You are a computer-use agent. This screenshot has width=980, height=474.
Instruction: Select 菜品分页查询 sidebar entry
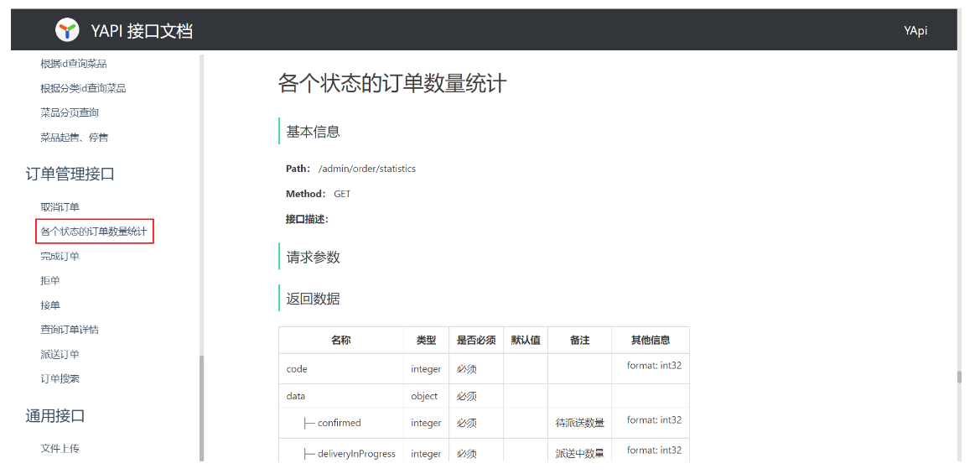(70, 112)
